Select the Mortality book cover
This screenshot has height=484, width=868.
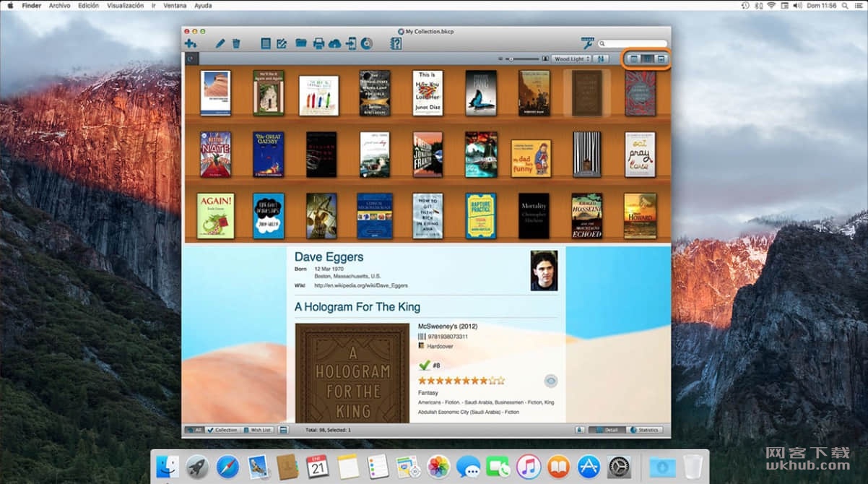point(534,216)
